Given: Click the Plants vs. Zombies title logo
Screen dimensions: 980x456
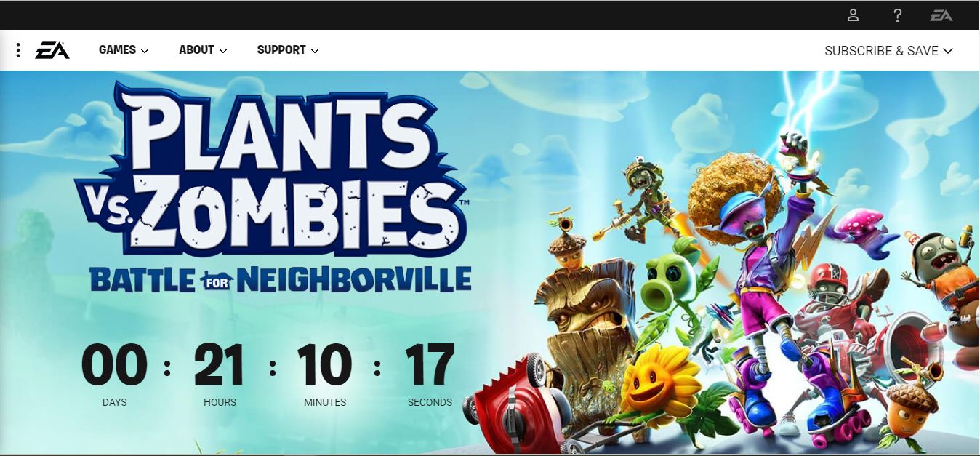Looking at the screenshot, I should point(271,171).
